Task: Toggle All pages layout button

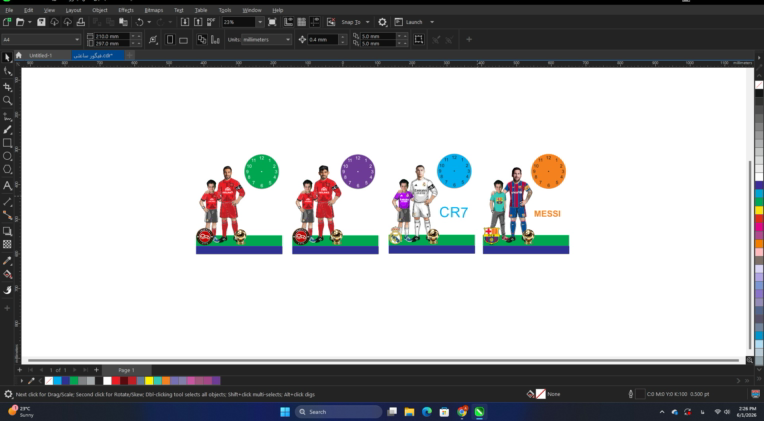Action: 202,40
